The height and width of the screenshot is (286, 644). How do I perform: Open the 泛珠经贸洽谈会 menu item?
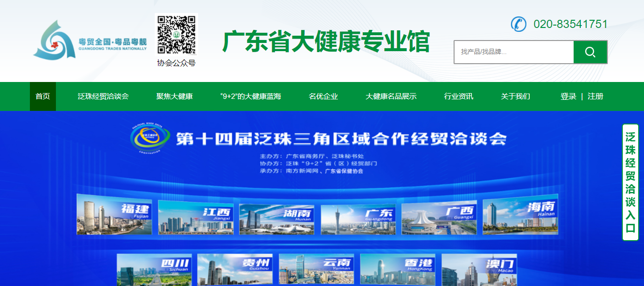103,96
